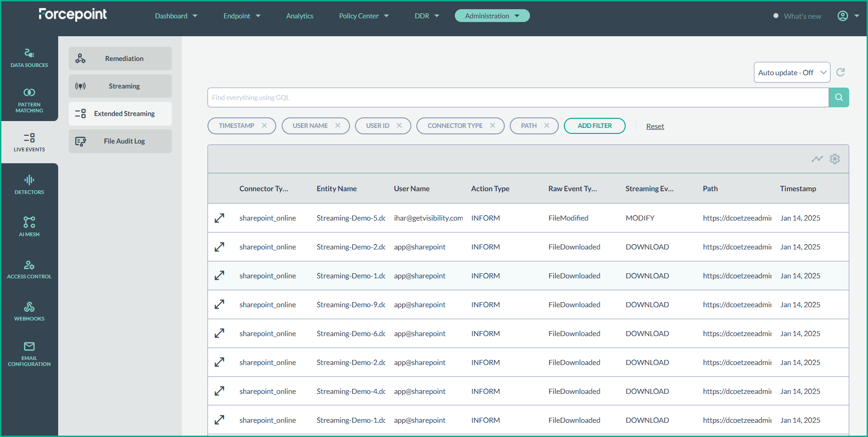This screenshot has height=437, width=868.
Task: Click the ADD FILTER button
Action: coord(594,126)
